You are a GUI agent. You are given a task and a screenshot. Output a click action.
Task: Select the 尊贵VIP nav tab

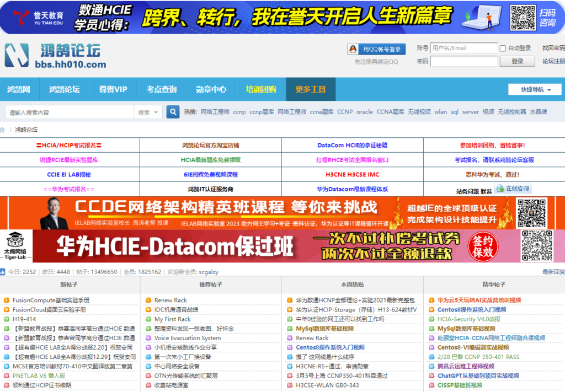[113, 89]
